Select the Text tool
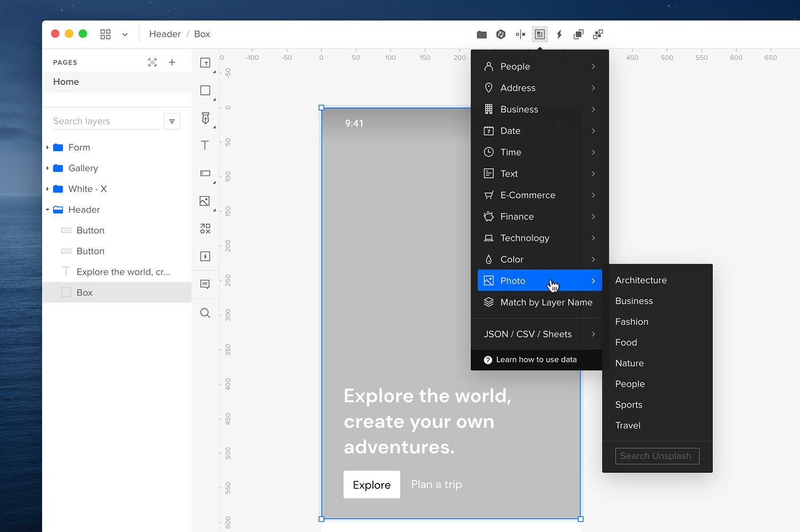The height and width of the screenshot is (532, 800). tap(205, 145)
